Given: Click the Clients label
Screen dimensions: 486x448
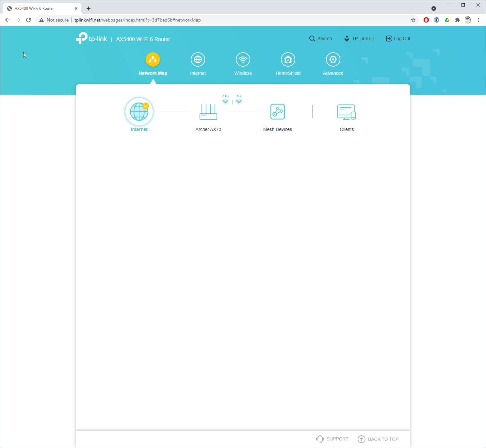Looking at the screenshot, I should 347,129.
